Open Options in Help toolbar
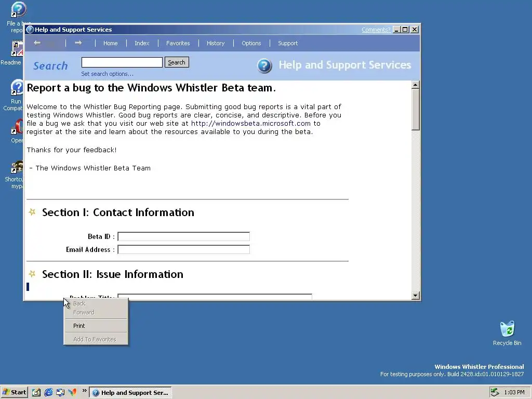Viewport: 532px width, 399px height. (251, 43)
